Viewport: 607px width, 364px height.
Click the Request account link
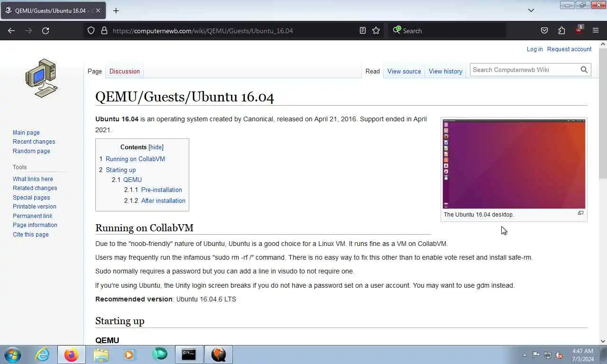[569, 49]
